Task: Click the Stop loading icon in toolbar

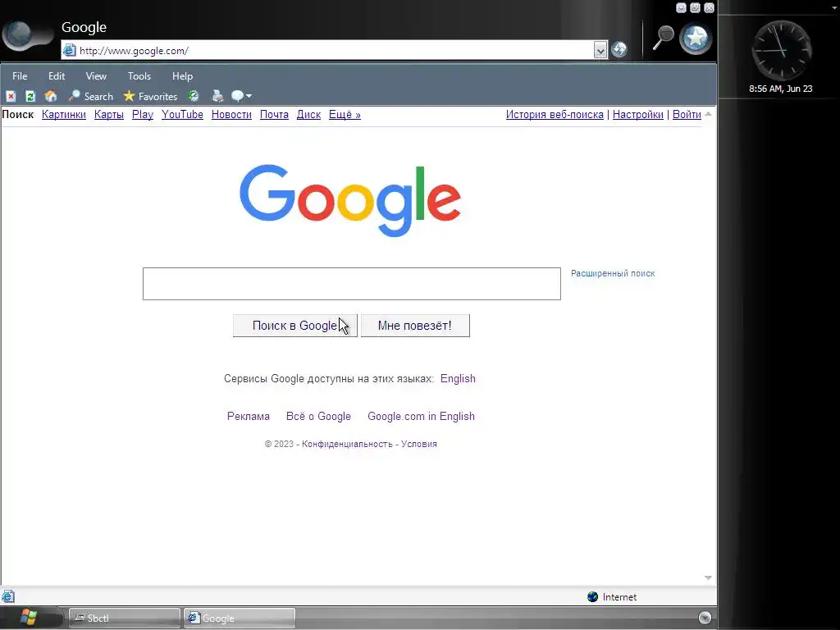Action: click(11, 97)
